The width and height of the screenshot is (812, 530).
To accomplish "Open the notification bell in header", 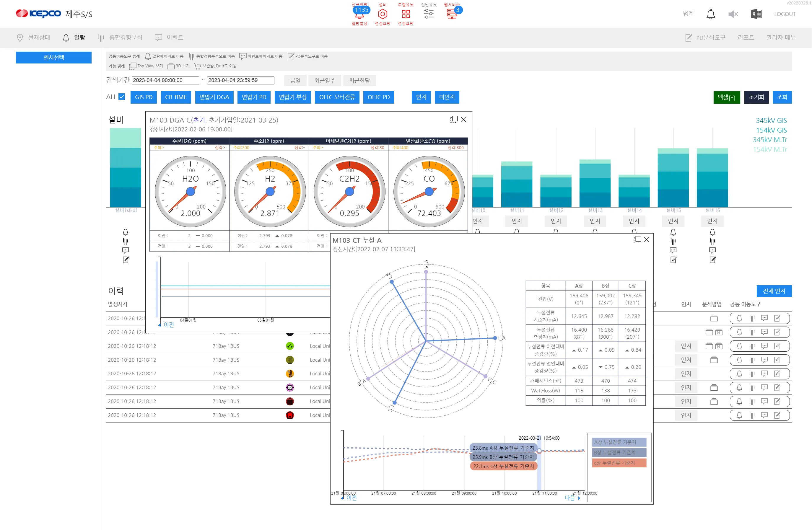I will click(x=710, y=14).
